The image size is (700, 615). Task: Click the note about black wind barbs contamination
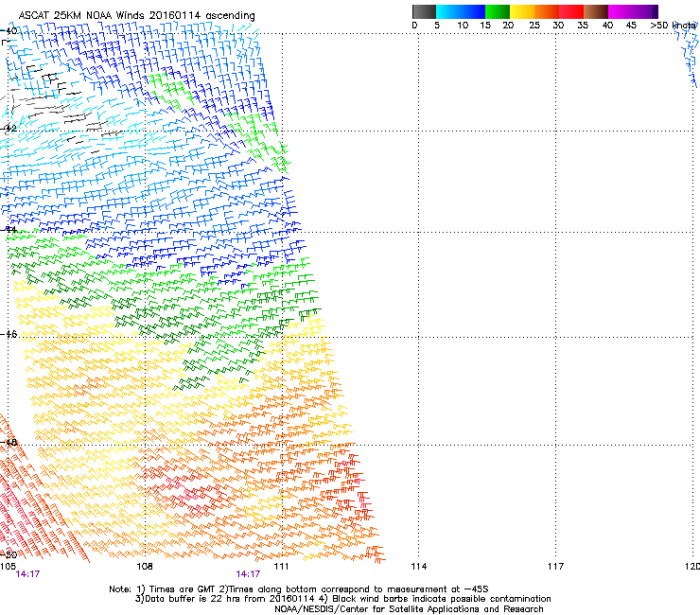(436, 599)
